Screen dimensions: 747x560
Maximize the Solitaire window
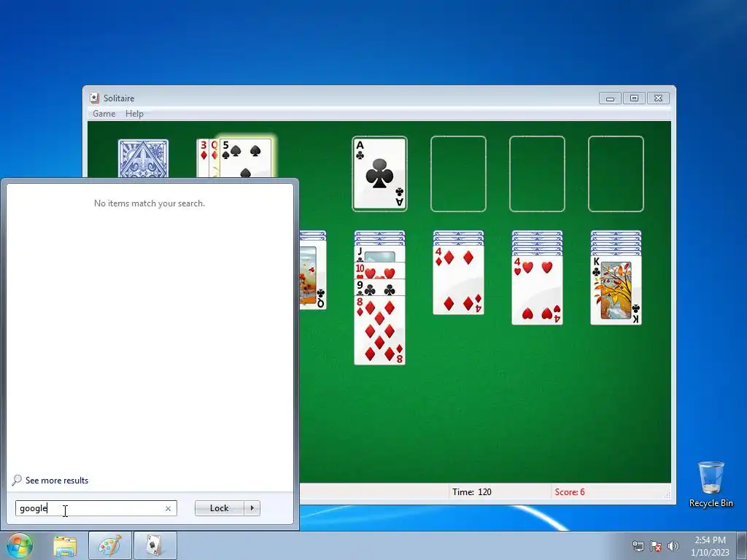(x=634, y=98)
